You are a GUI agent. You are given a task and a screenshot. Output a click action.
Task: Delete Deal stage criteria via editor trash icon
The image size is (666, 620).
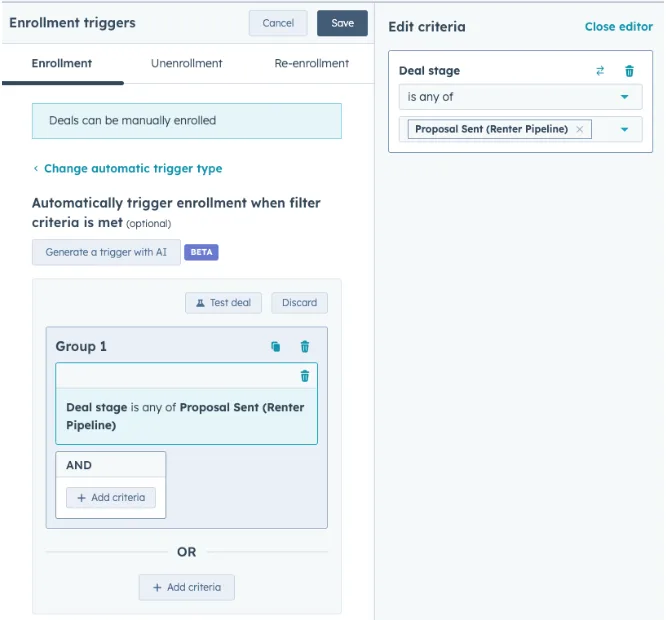tap(629, 71)
